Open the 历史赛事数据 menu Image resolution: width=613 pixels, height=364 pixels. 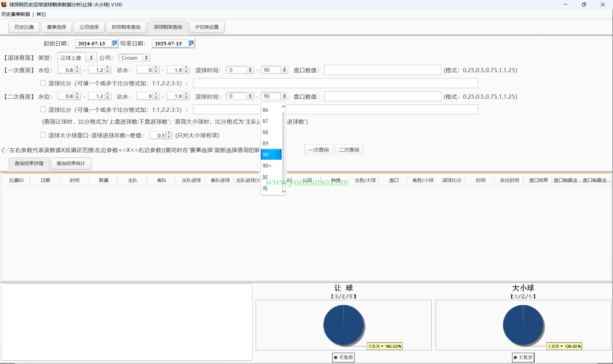click(x=16, y=14)
